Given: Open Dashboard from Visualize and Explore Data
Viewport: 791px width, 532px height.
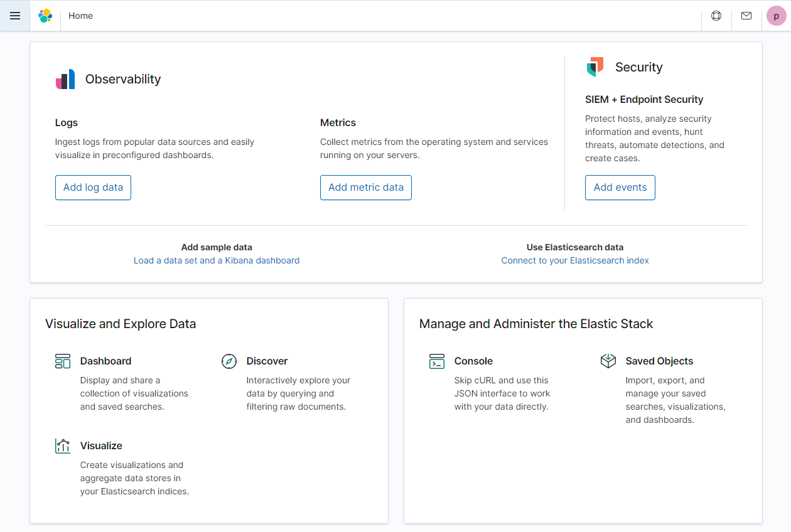Looking at the screenshot, I should [105, 361].
